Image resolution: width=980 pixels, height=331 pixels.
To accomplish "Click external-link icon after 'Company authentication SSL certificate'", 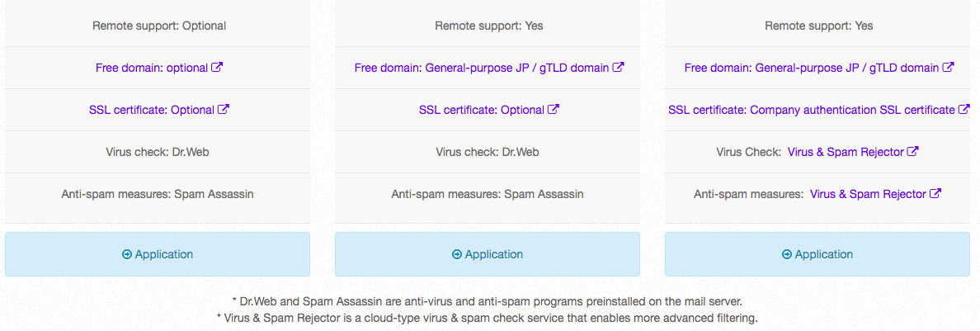I will point(964,110).
